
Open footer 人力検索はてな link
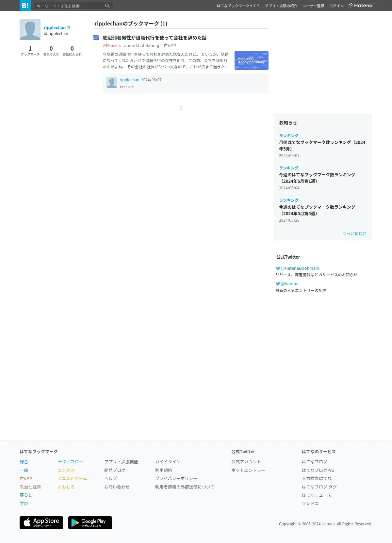317,478
